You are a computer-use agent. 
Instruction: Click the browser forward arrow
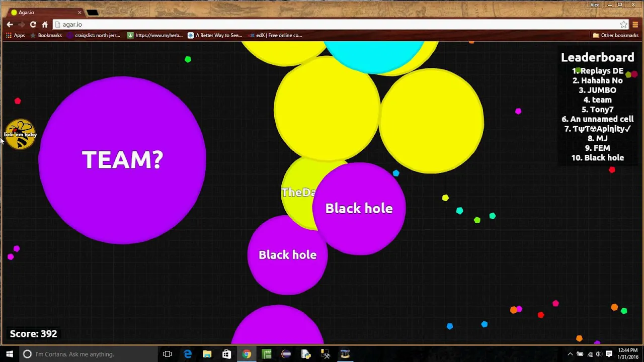point(21,24)
